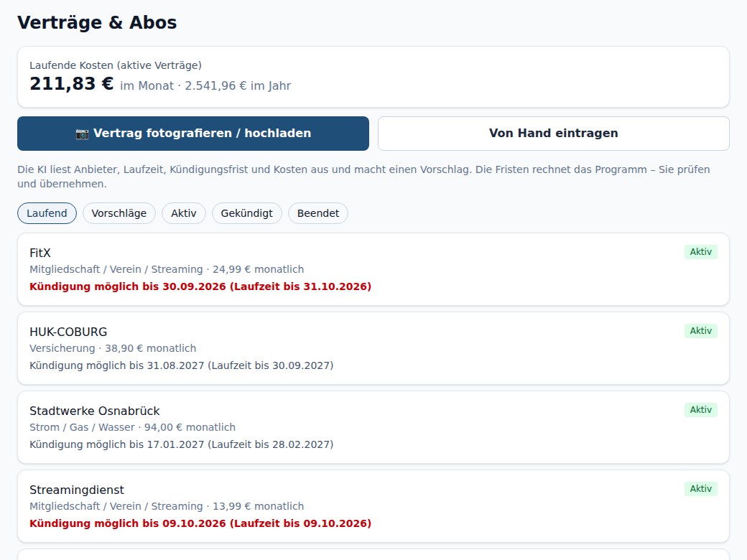Click the camera icon on the upload button
Image resolution: width=747 pixels, height=560 pixels.
[82, 134]
